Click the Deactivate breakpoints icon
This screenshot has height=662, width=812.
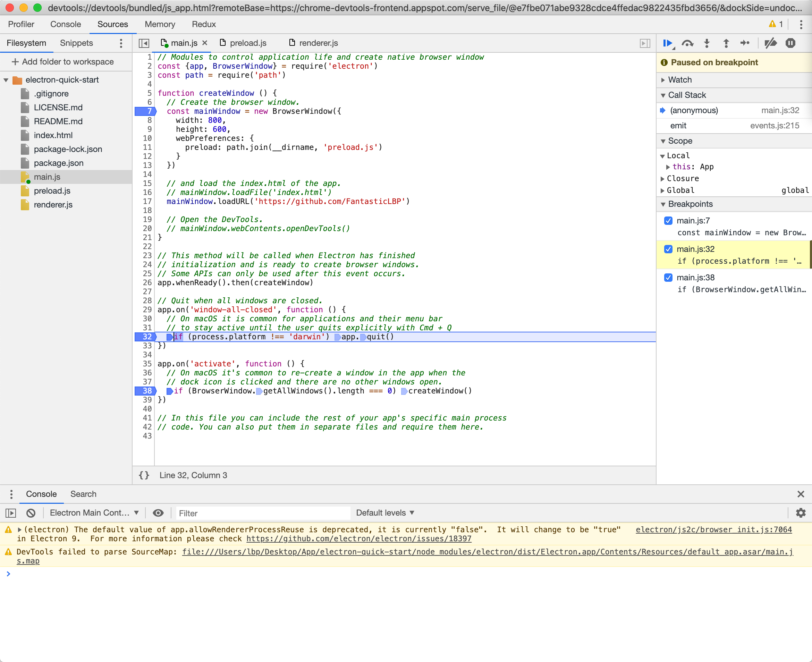coord(770,43)
